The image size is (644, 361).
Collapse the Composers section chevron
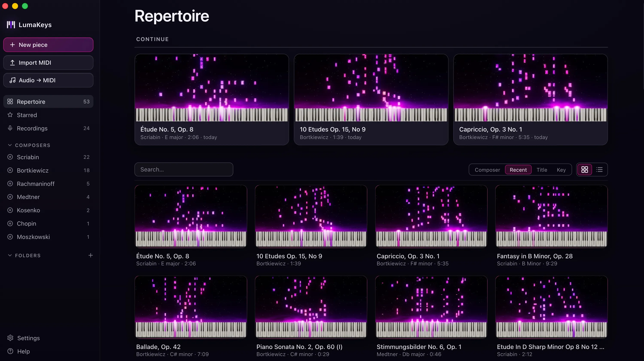click(10, 145)
